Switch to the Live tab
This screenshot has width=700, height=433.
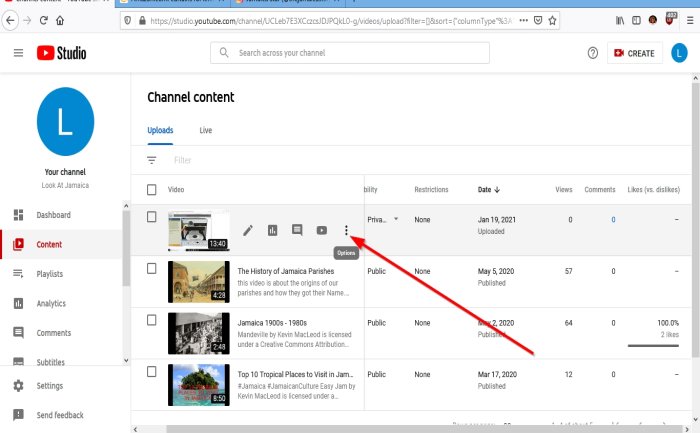coord(205,130)
